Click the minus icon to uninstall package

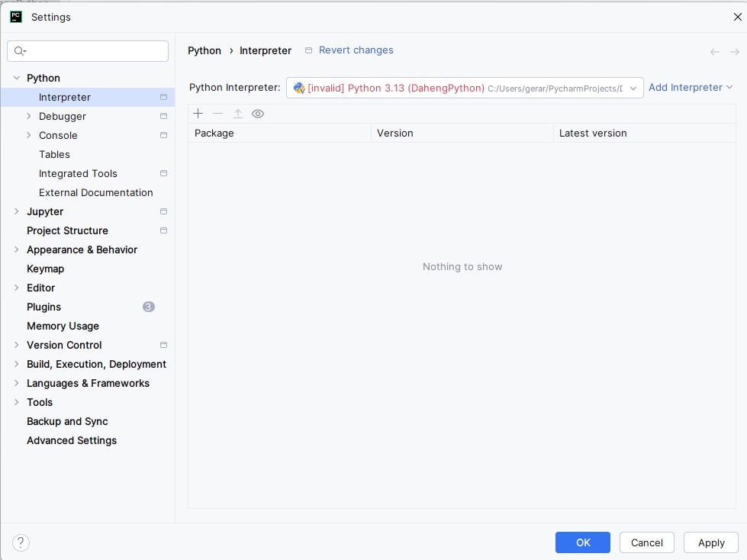pyautogui.click(x=218, y=114)
